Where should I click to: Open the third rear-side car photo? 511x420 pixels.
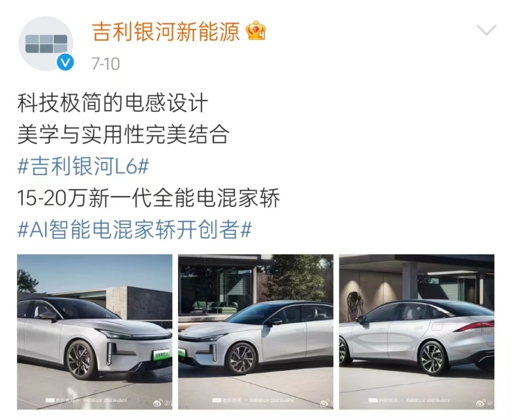pyautogui.click(x=416, y=332)
